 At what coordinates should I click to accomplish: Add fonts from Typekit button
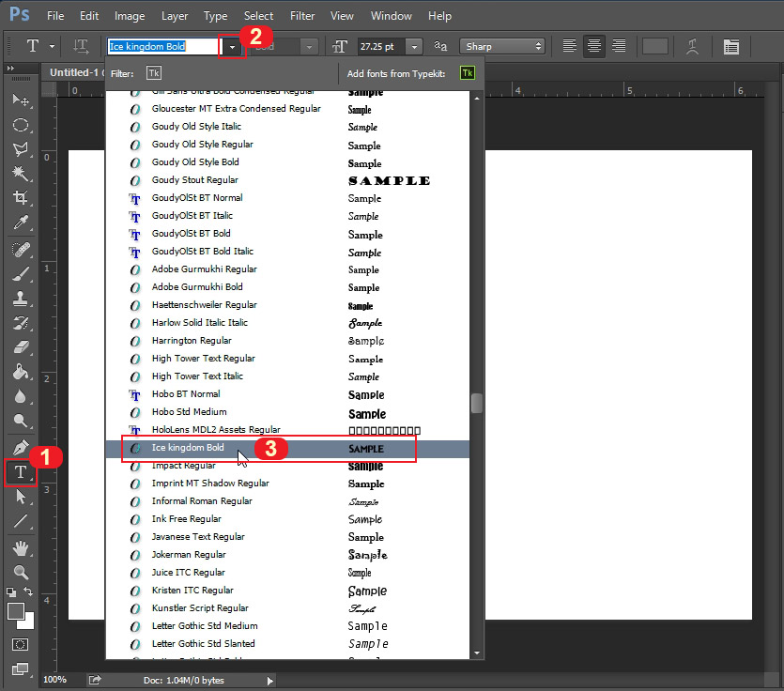click(468, 73)
